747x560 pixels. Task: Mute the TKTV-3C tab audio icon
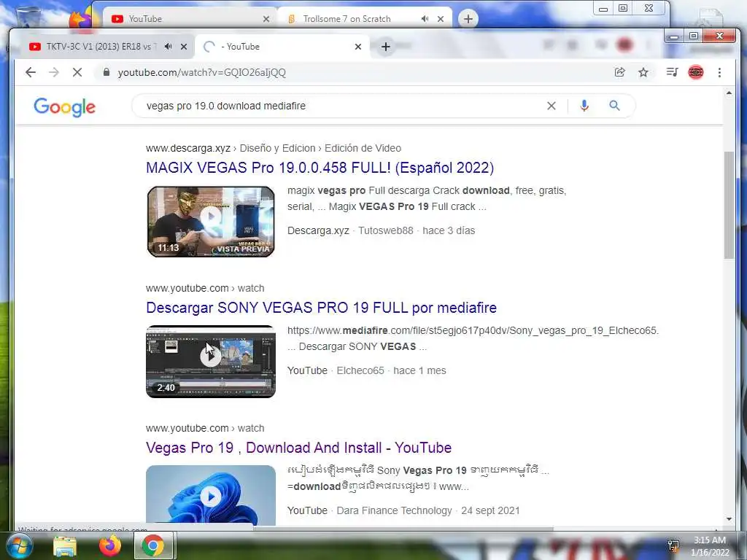169,46
